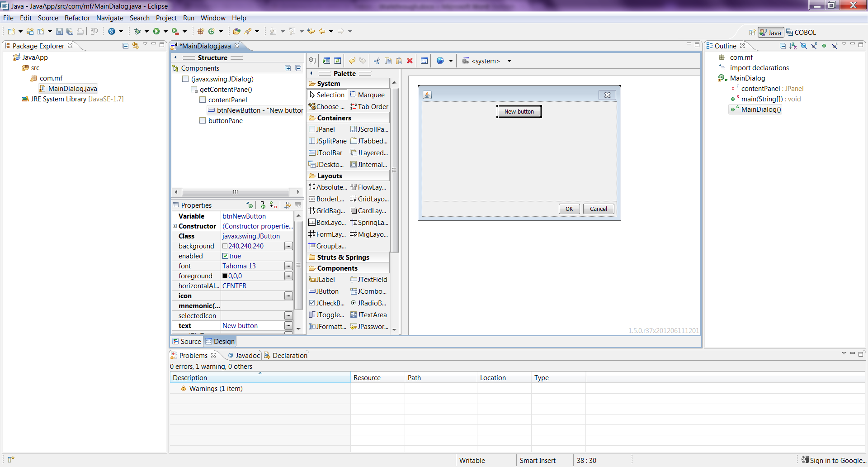Click the Cancel button in dialog preview

click(x=598, y=209)
